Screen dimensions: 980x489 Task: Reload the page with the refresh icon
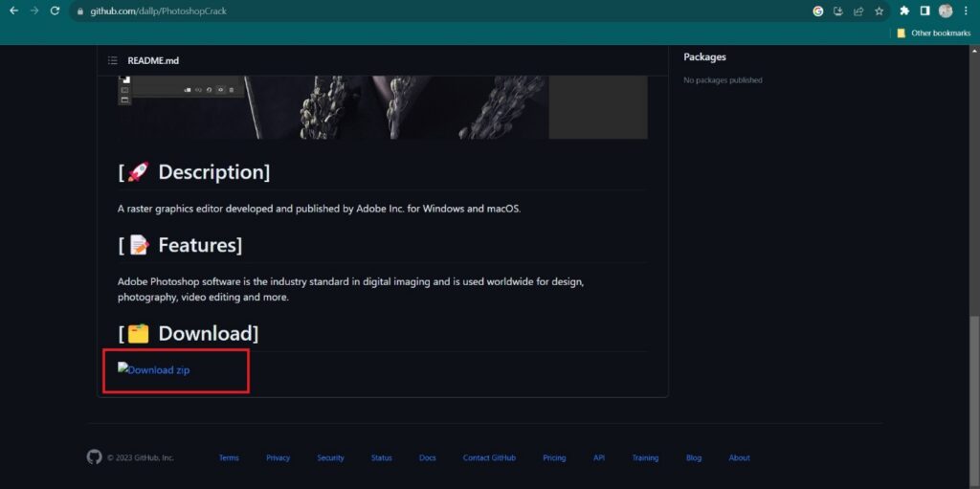(x=55, y=11)
